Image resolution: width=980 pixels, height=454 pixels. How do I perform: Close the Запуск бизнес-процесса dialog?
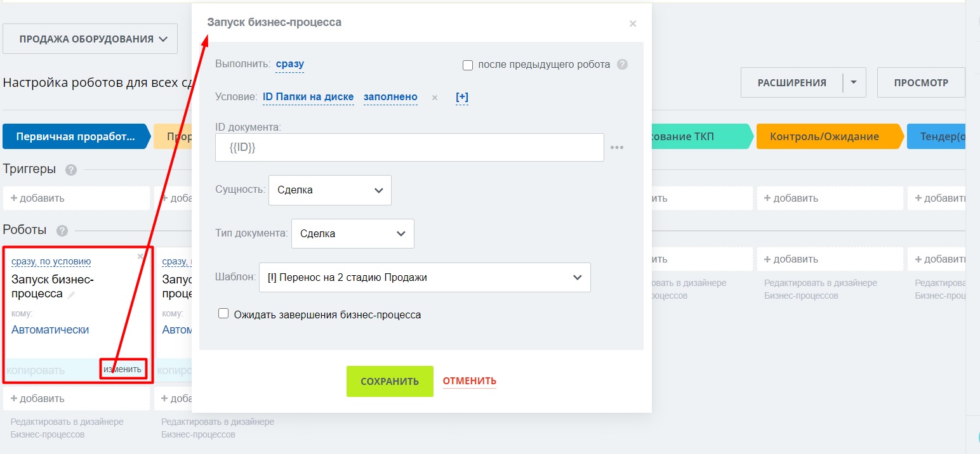[632, 24]
